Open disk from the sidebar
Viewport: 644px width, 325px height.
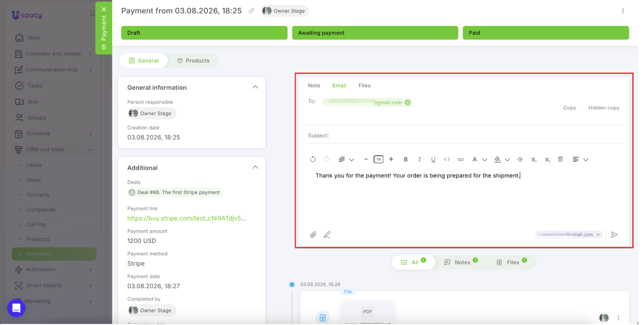click(33, 102)
